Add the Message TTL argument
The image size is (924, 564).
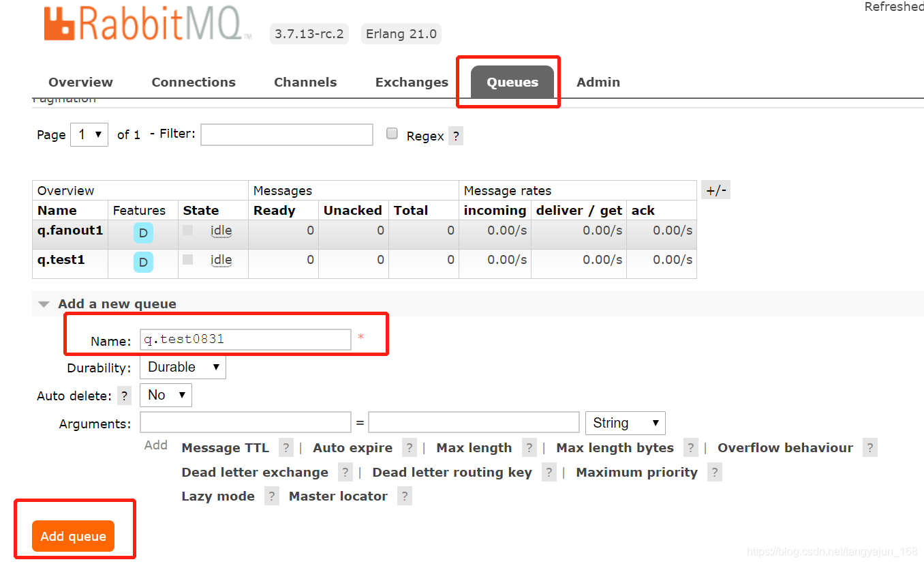(226, 448)
